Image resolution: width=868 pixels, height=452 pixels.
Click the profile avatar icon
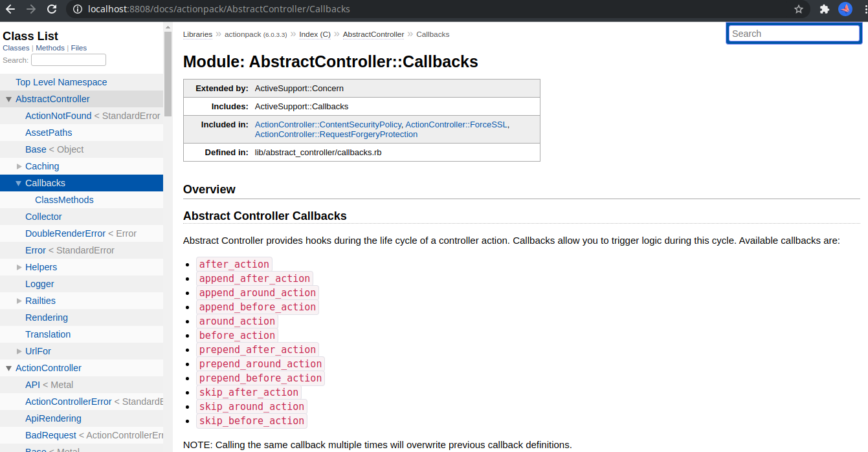(845, 9)
